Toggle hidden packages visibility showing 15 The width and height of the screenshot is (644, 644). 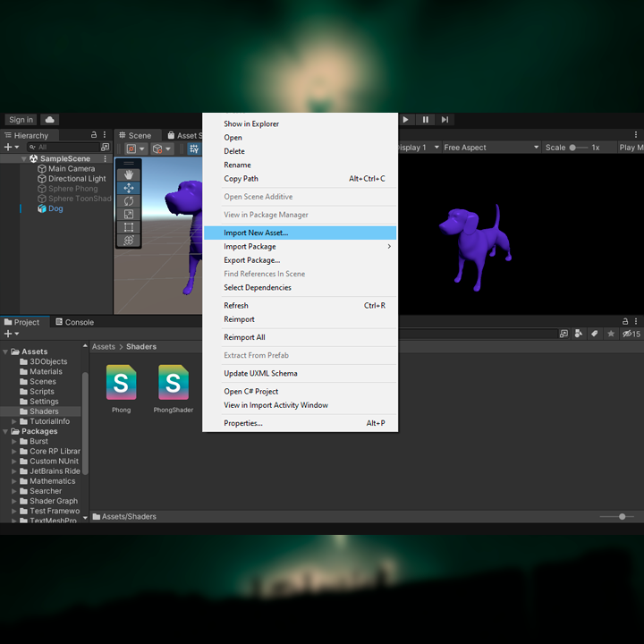(631, 334)
